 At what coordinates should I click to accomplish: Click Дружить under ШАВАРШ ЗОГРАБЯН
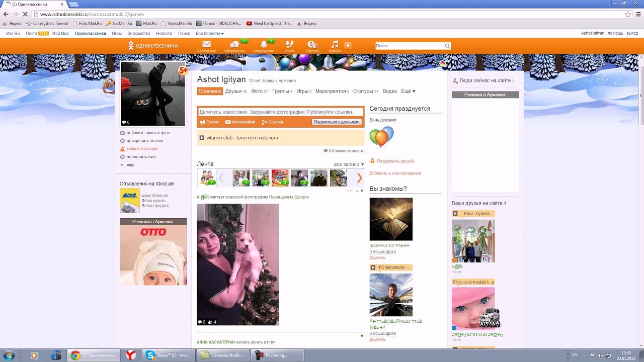click(377, 257)
